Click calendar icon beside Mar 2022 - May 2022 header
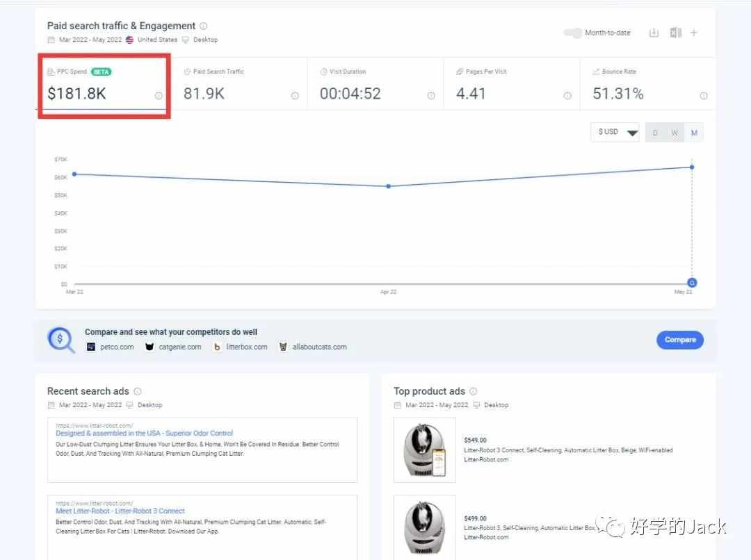 [x=51, y=40]
